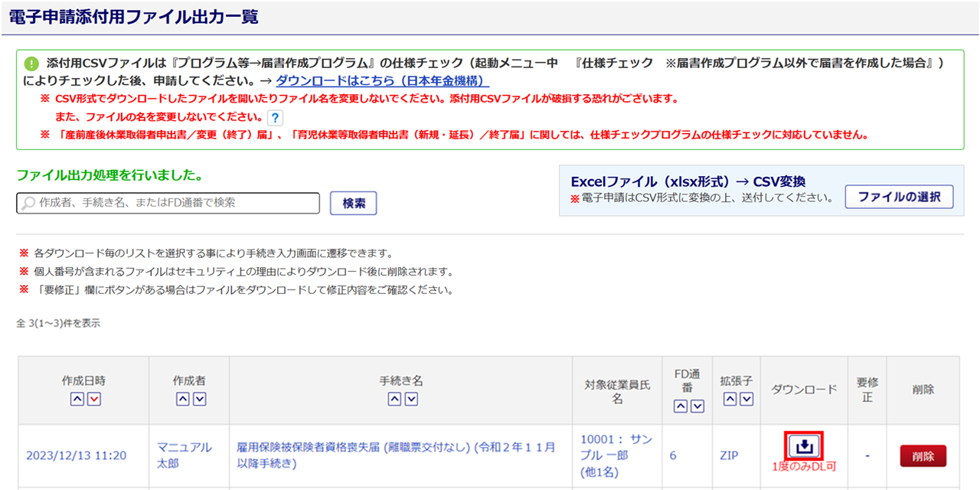This screenshot has height=490, width=980.
Task: Sort 作成者 column ascending
Action: pyautogui.click(x=182, y=399)
